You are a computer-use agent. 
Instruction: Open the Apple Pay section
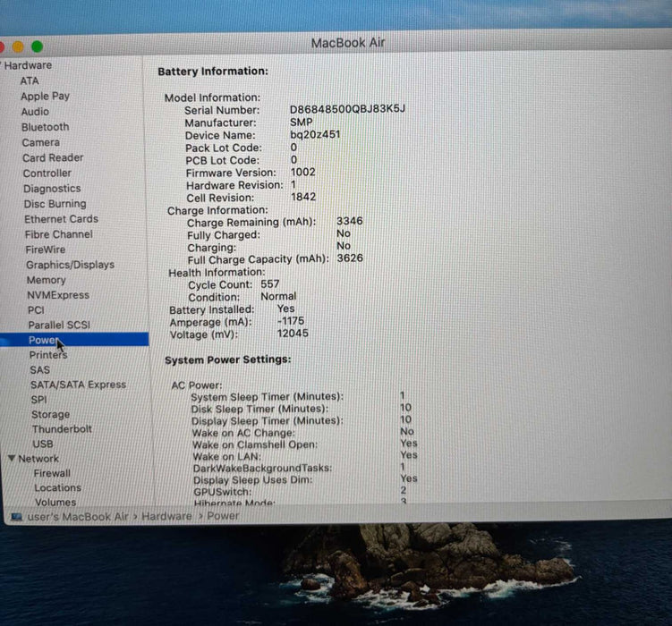(x=45, y=97)
